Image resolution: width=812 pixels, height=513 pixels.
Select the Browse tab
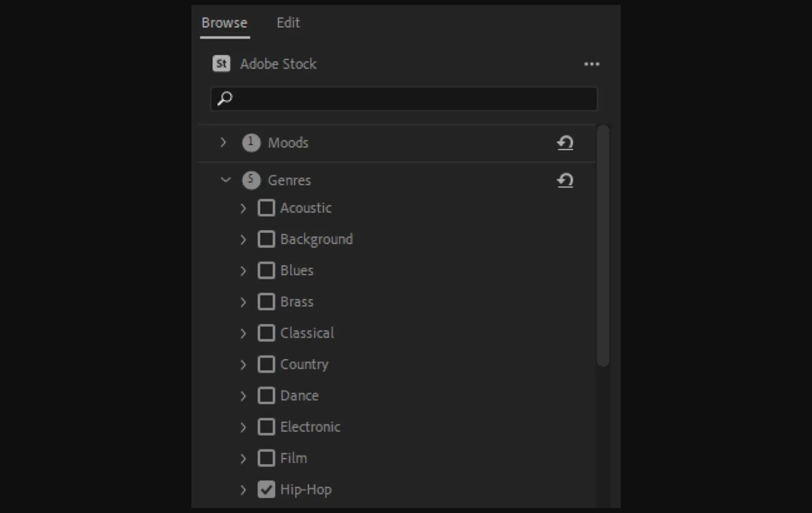click(x=225, y=23)
